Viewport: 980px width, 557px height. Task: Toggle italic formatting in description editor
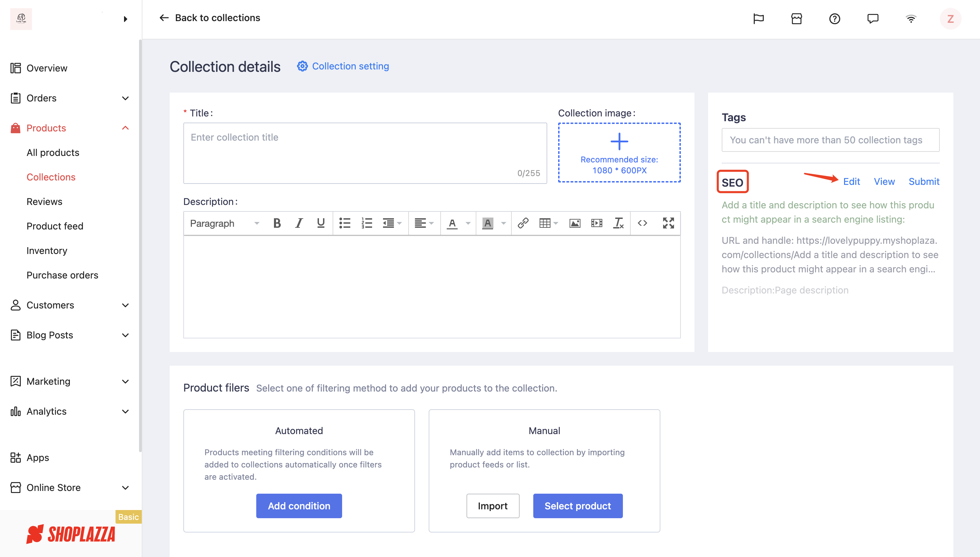click(x=299, y=223)
